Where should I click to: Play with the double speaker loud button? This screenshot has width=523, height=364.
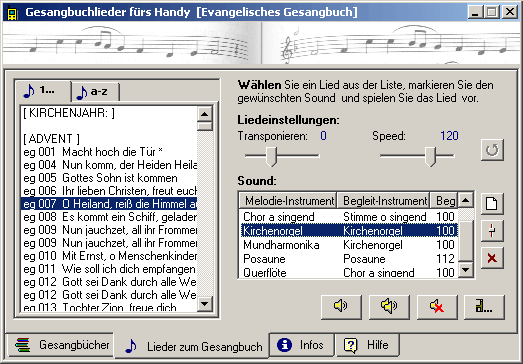pyautogui.click(x=389, y=306)
